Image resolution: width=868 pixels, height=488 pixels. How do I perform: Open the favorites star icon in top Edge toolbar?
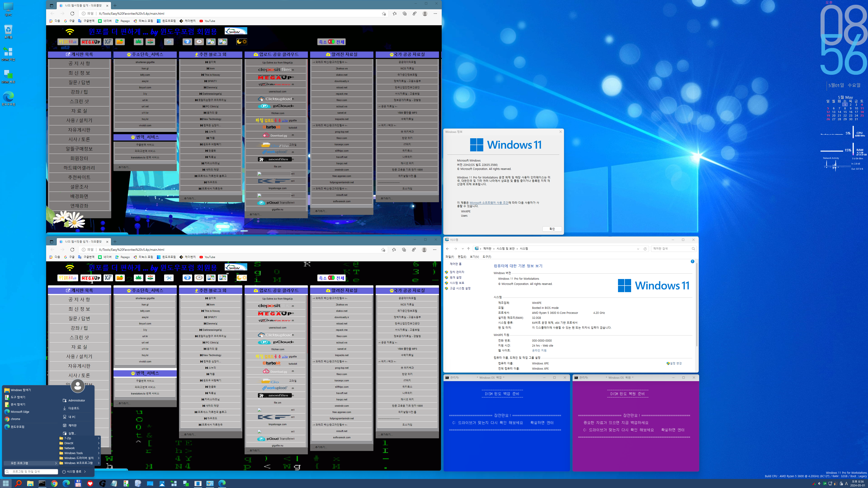[x=395, y=14]
